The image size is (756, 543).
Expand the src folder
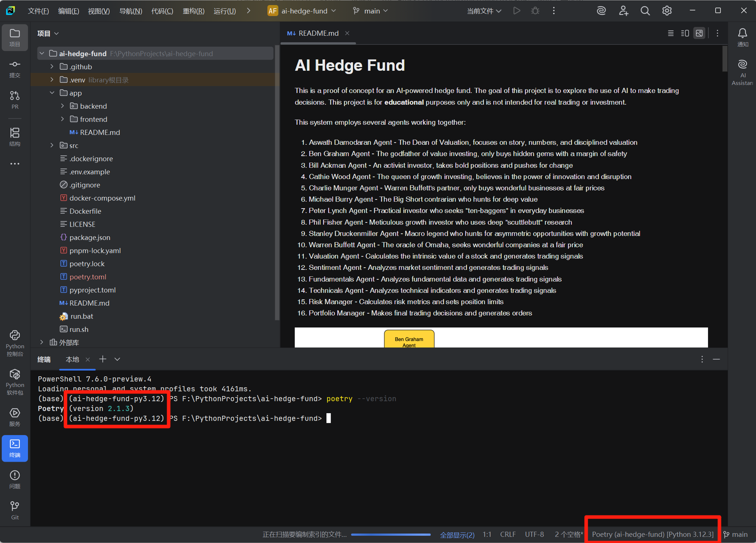click(52, 145)
